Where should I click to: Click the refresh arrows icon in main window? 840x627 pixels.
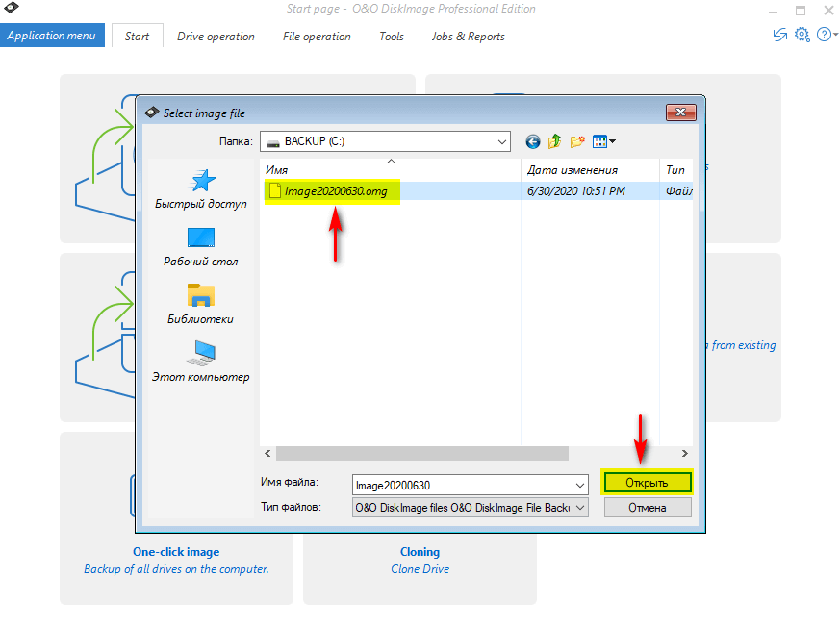780,35
